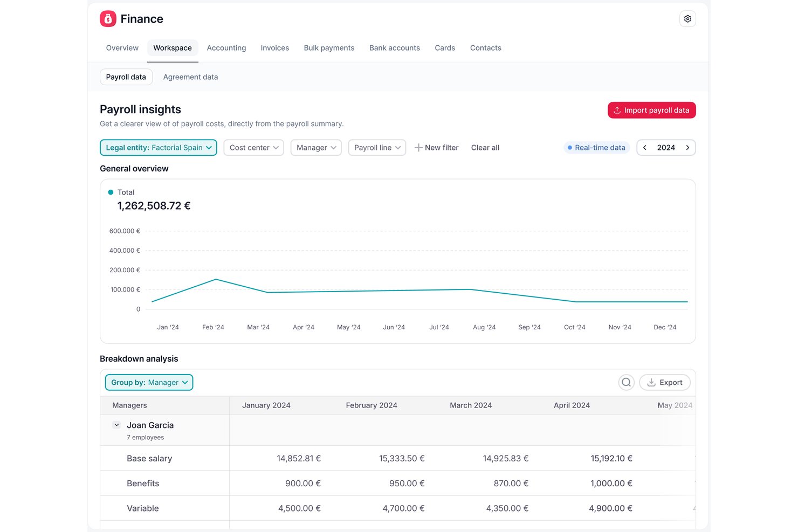Viewport: 798px width, 532px height.
Task: Click the Aug '24 axis label
Action: (x=484, y=327)
